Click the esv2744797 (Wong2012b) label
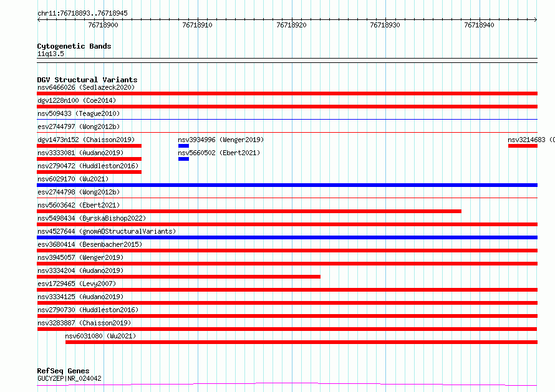Screen dimensions: 555x392 click(79, 127)
